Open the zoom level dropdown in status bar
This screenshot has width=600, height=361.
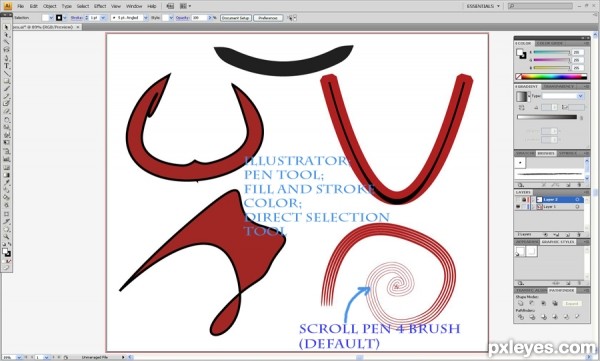click(x=19, y=358)
